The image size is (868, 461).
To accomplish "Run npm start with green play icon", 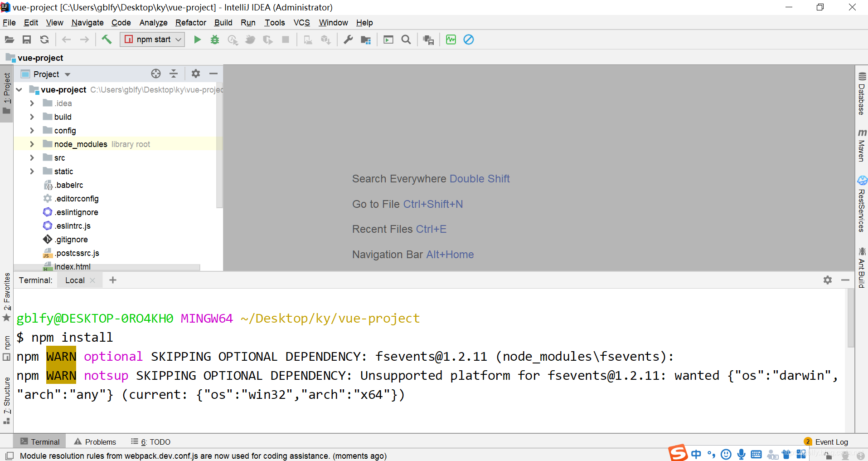I will [x=197, y=39].
